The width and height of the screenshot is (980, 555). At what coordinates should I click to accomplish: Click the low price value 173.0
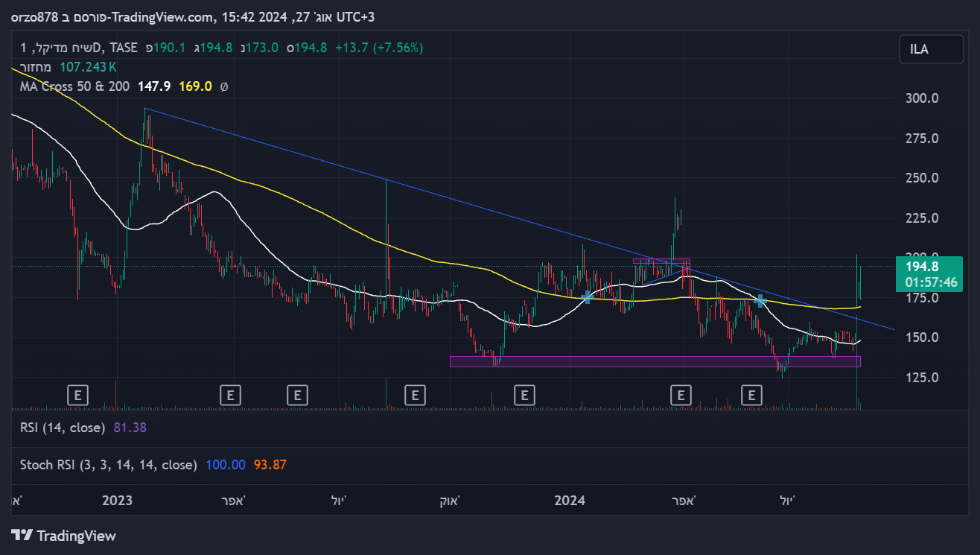(263, 48)
